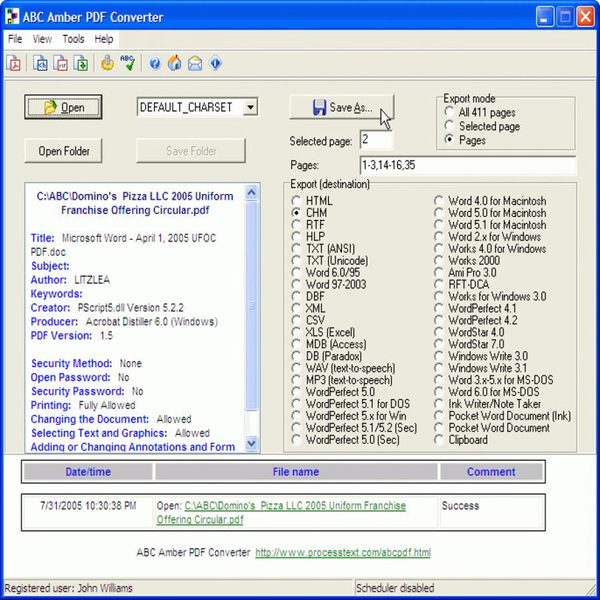Click the Open button
600x600 pixels.
64,107
